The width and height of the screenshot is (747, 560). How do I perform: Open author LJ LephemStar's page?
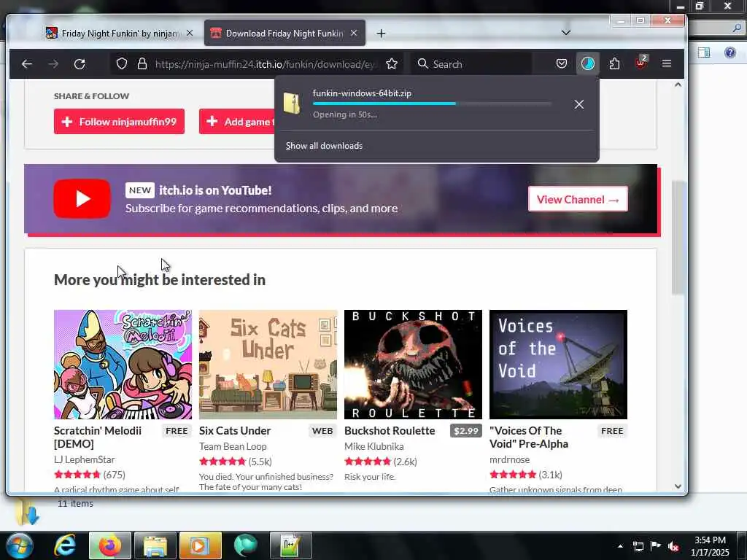[85, 459]
